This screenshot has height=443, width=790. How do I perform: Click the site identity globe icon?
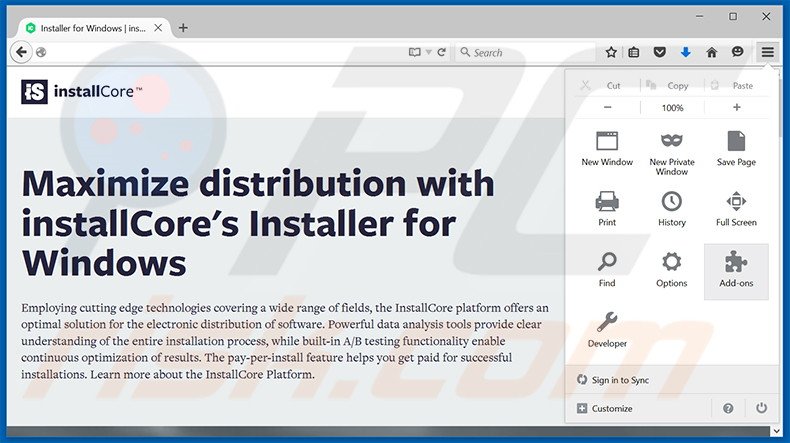(x=41, y=52)
